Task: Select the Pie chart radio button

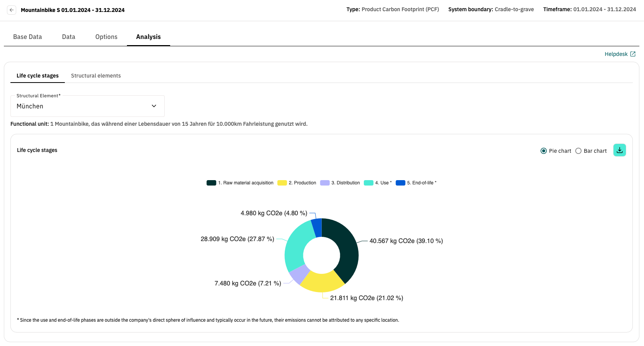Action: (543, 151)
